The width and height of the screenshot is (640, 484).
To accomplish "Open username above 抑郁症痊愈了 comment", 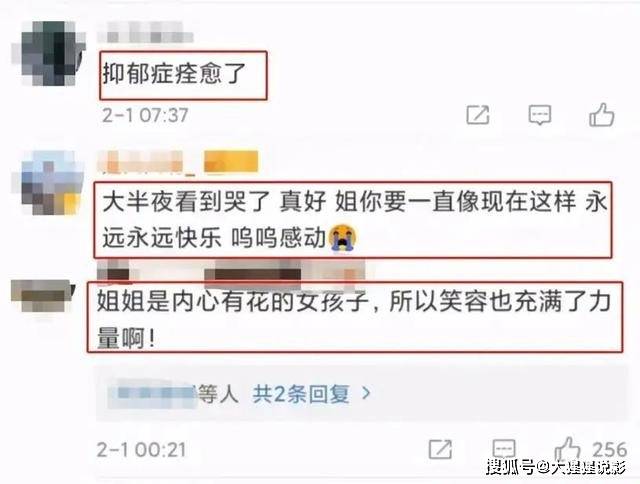I will 145,33.
